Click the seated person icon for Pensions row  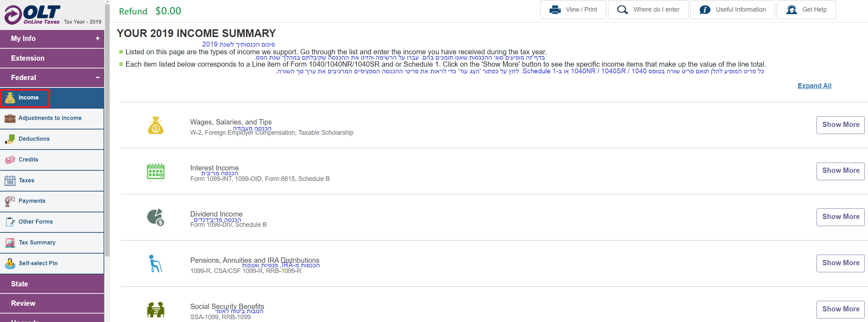(x=155, y=263)
